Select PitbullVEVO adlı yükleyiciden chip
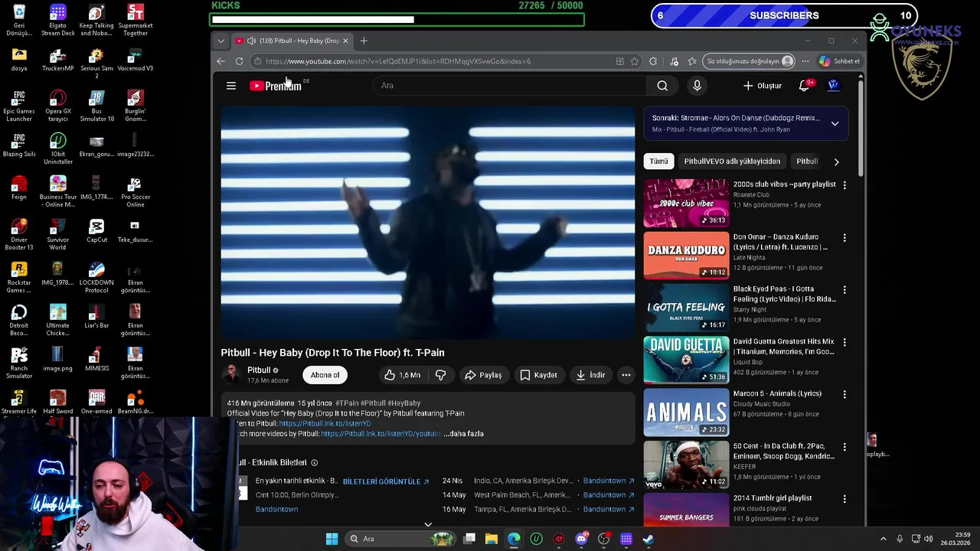Screen dimensions: 980x551 [x=732, y=161]
